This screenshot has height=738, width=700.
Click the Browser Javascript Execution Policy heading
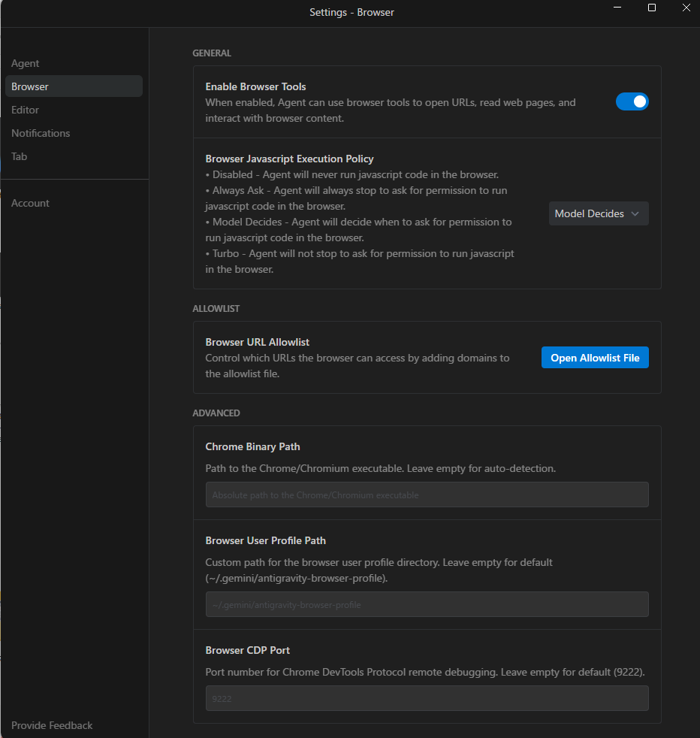tap(289, 159)
